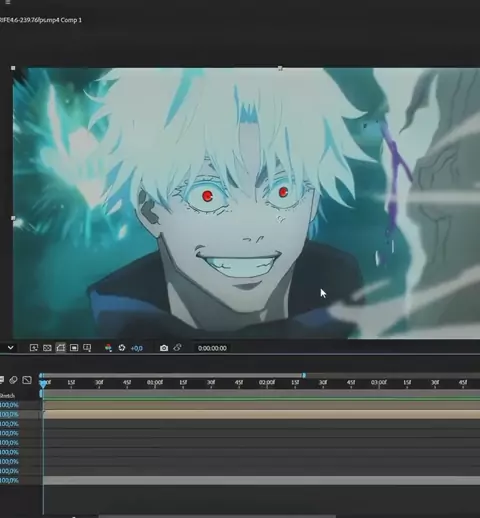This screenshot has width=480, height=518.
Task: Toggle the motion blur timeline switch
Action: click(x=13, y=380)
